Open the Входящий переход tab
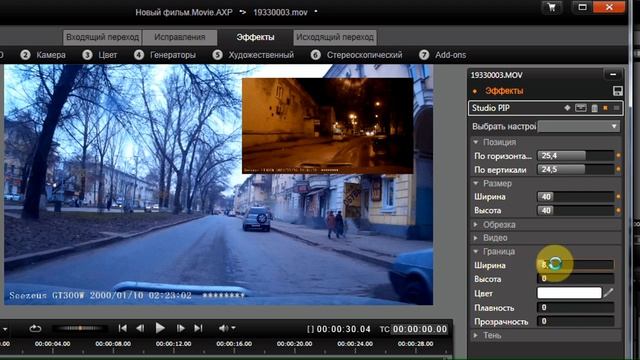The image size is (640, 360). pos(102,37)
